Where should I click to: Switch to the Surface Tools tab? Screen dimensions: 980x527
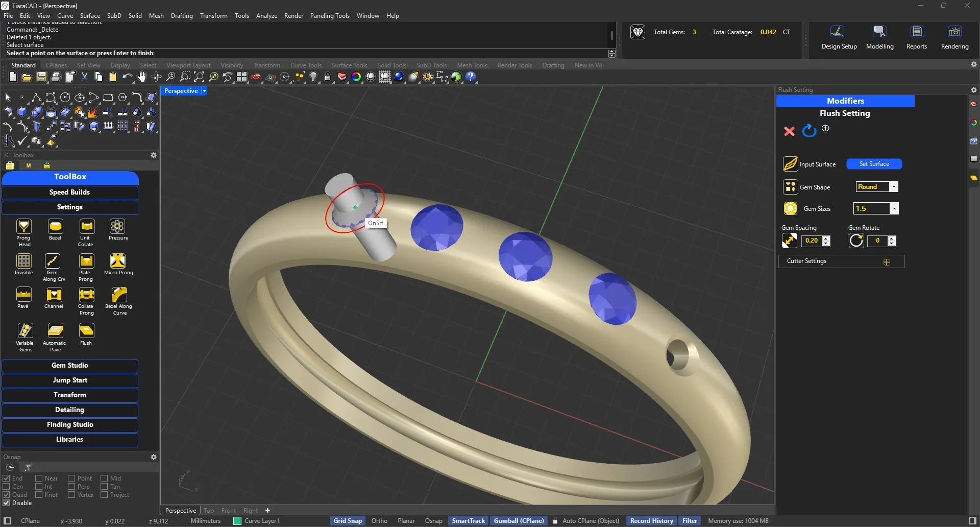click(349, 65)
